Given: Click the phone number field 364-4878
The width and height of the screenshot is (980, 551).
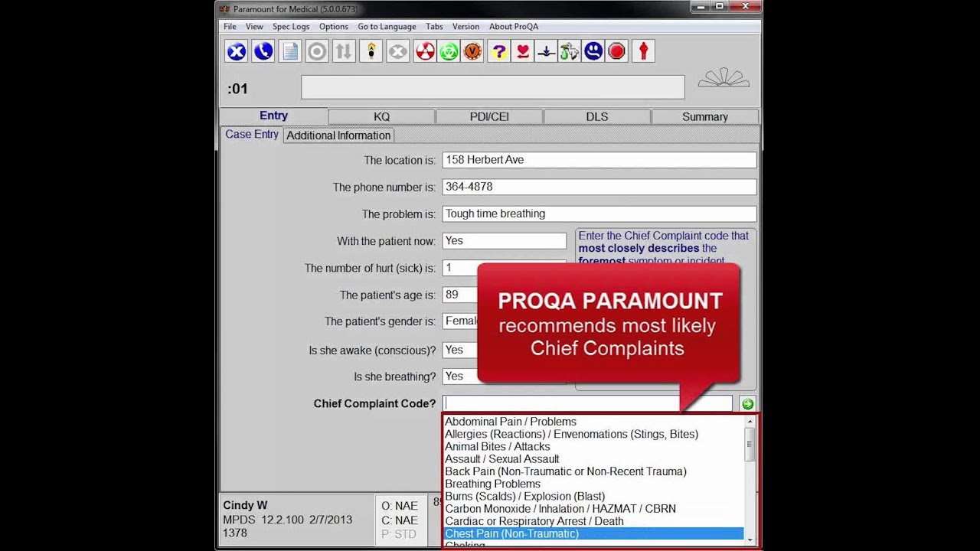Looking at the screenshot, I should [599, 187].
